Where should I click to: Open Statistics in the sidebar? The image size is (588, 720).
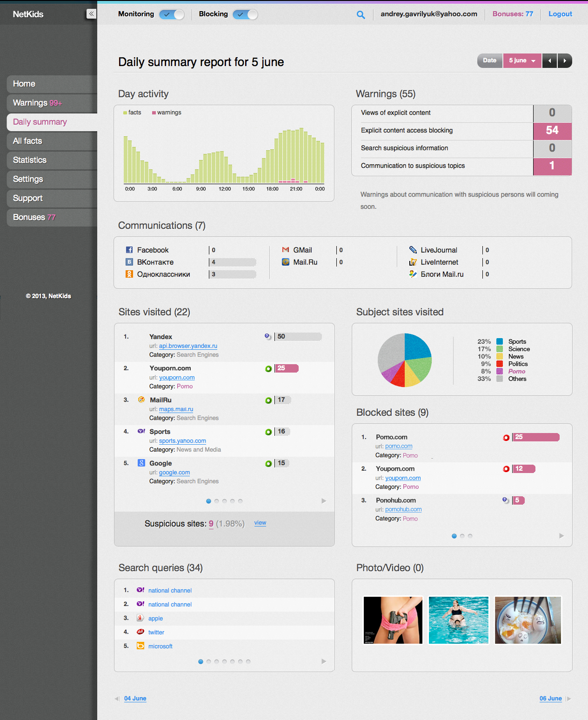tap(52, 160)
